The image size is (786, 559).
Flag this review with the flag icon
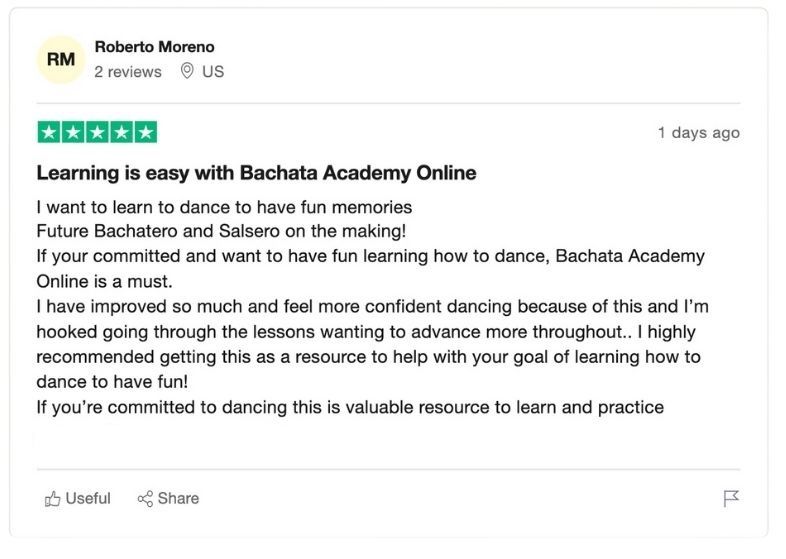[x=731, y=499]
